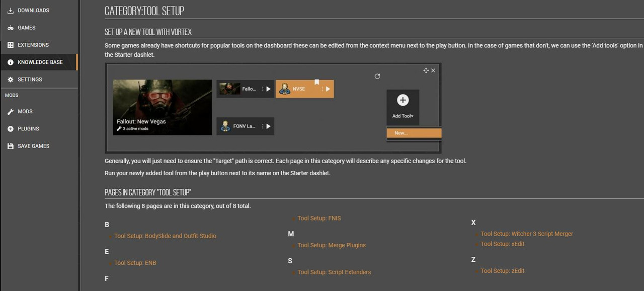Open Tool Setup: FNIS link

(x=319, y=218)
